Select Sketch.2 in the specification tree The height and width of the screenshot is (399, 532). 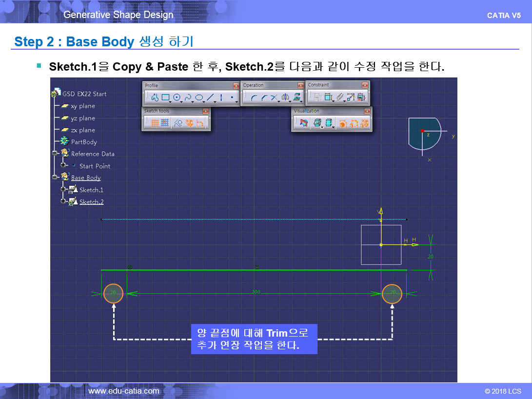(x=91, y=202)
